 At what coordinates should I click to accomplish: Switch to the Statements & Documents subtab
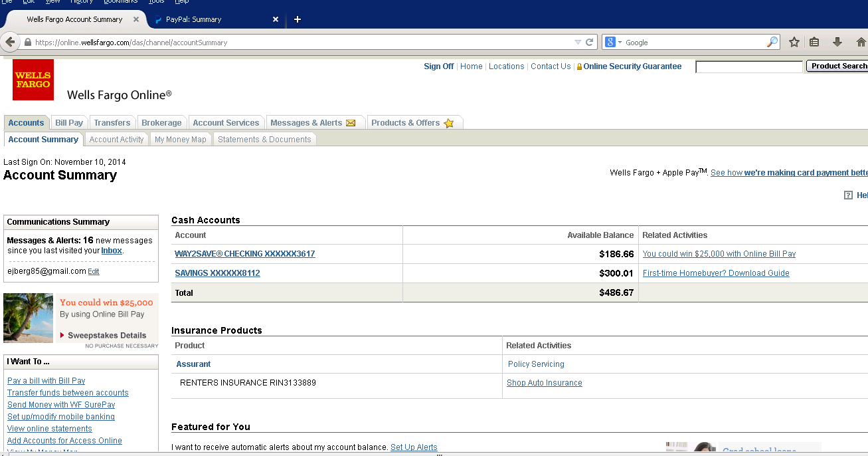264,139
